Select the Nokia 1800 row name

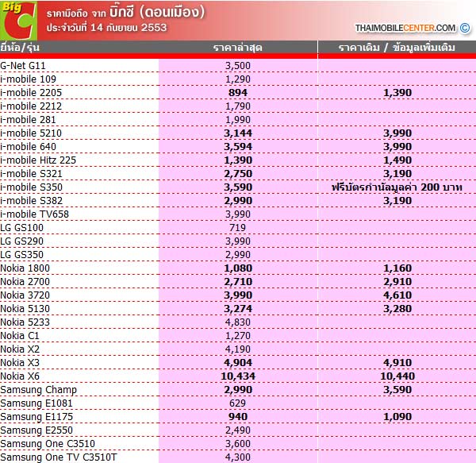[x=25, y=268]
